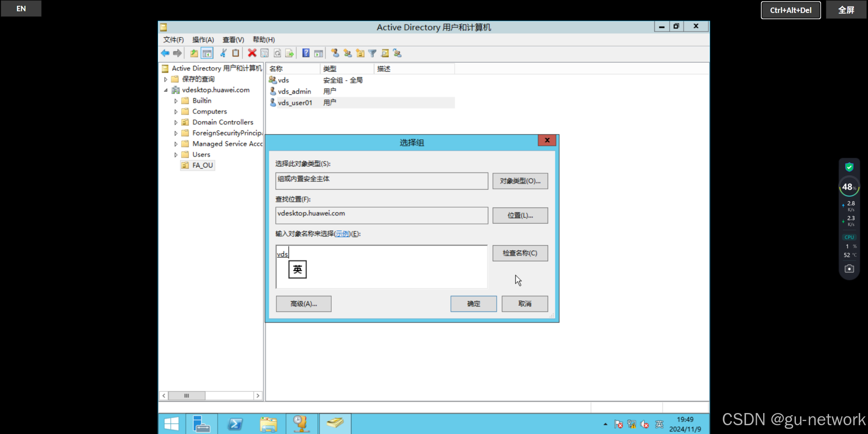The height and width of the screenshot is (434, 868).
Task: Click the Paste clipboard icon
Action: tap(236, 53)
